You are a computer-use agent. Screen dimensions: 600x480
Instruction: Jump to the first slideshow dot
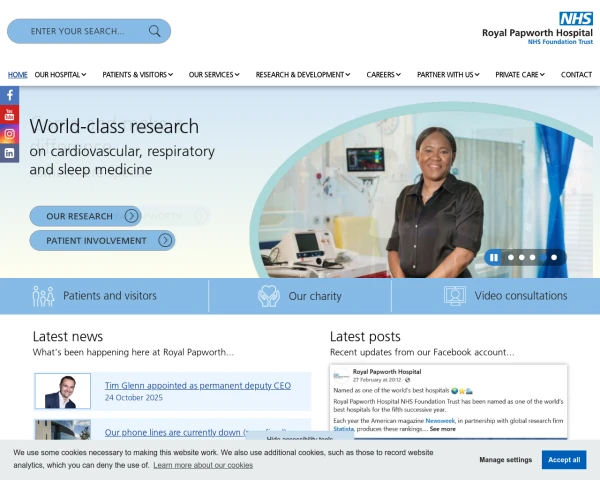(511, 258)
